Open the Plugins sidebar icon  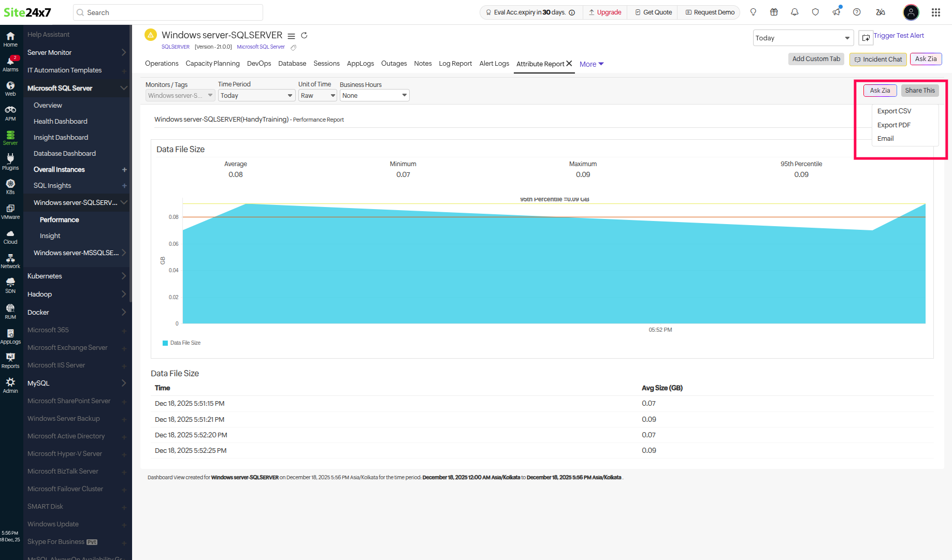coord(10,161)
